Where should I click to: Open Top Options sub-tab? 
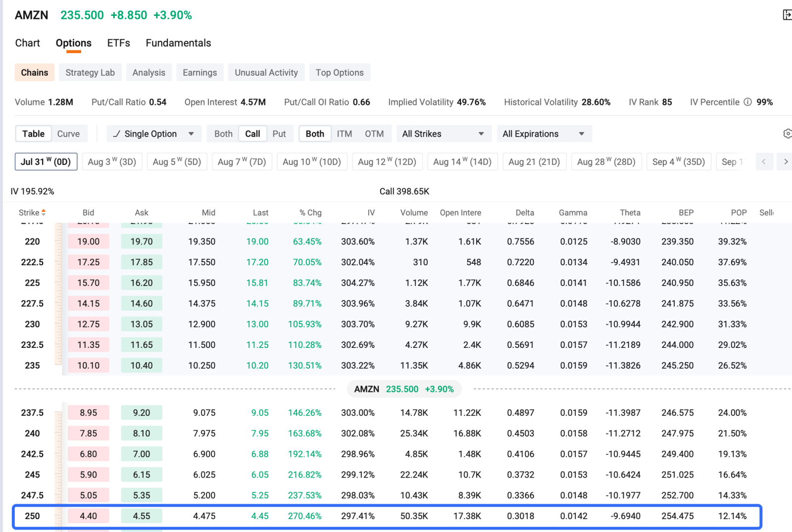[340, 72]
